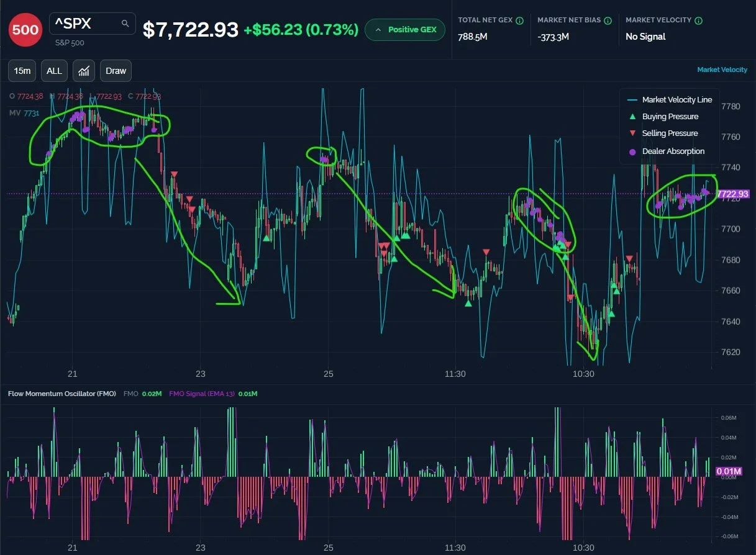
Task: Click the S&P 500 name under ticker
Action: click(70, 43)
